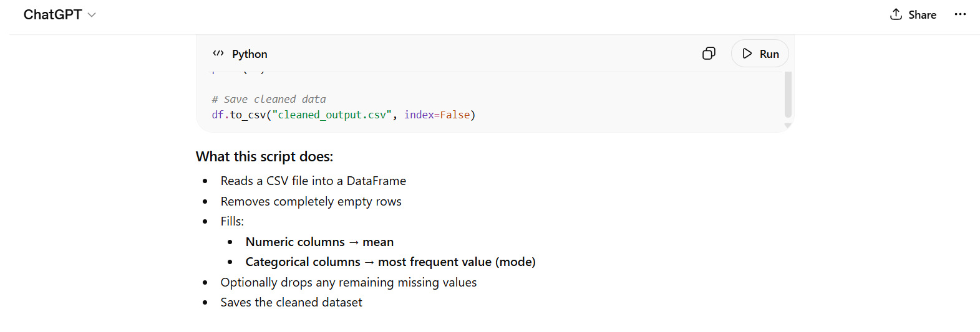
Task: Click "Reads a CSV file into a DataFrame"
Action: (313, 181)
